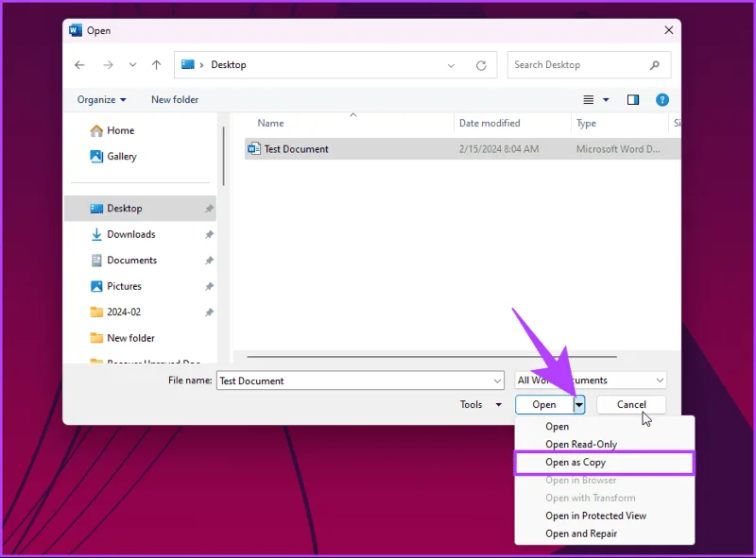Screen dimensions: 756x558
Task: Choose Open as Copy menu option
Action: 605,463
